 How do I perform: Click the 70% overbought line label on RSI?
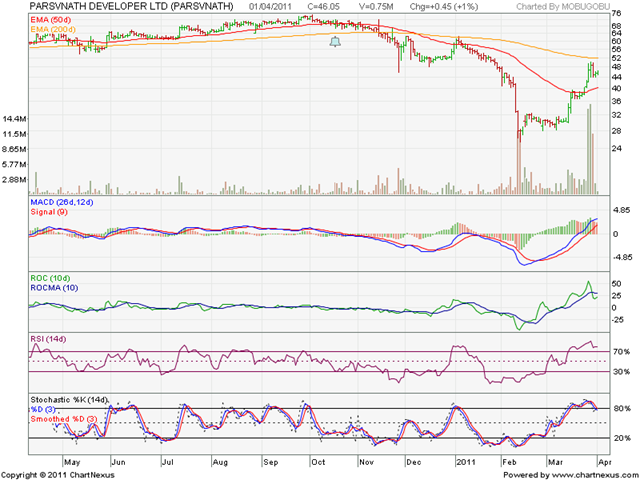pos(621,351)
